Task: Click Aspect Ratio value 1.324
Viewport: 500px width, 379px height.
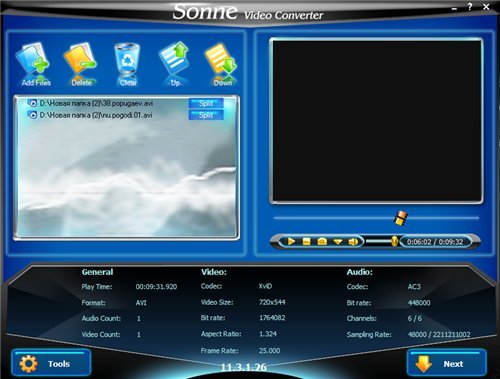Action: pyautogui.click(x=268, y=334)
